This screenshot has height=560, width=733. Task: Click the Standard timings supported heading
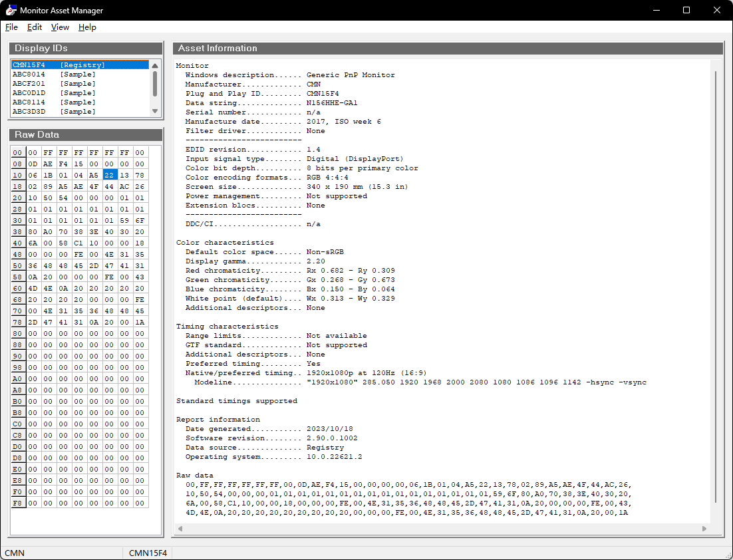click(x=237, y=401)
